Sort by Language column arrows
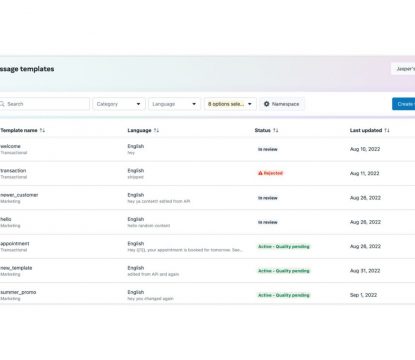Screen dimensions: 415x360 [156, 130]
